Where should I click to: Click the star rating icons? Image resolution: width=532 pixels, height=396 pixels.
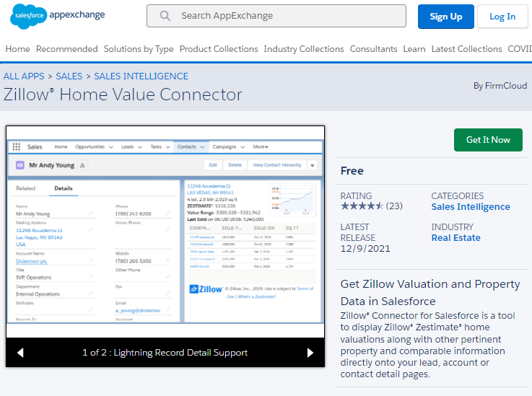[x=362, y=206]
